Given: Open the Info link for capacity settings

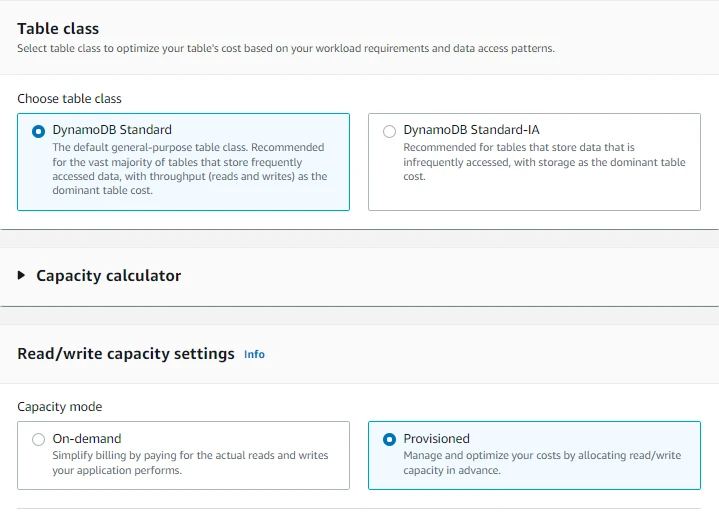Looking at the screenshot, I should 254,354.
